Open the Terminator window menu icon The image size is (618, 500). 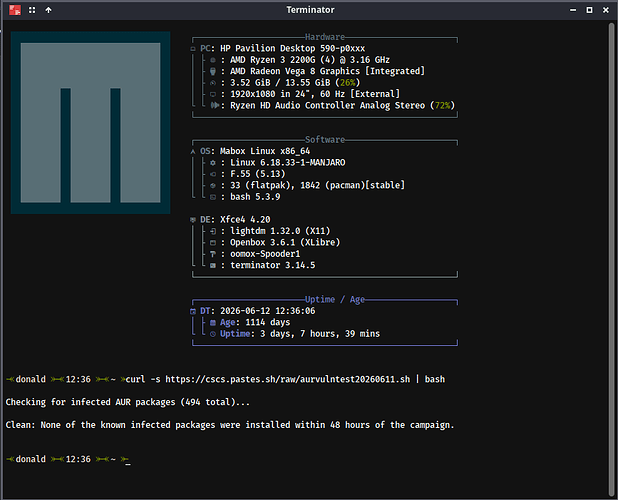pos(15,10)
